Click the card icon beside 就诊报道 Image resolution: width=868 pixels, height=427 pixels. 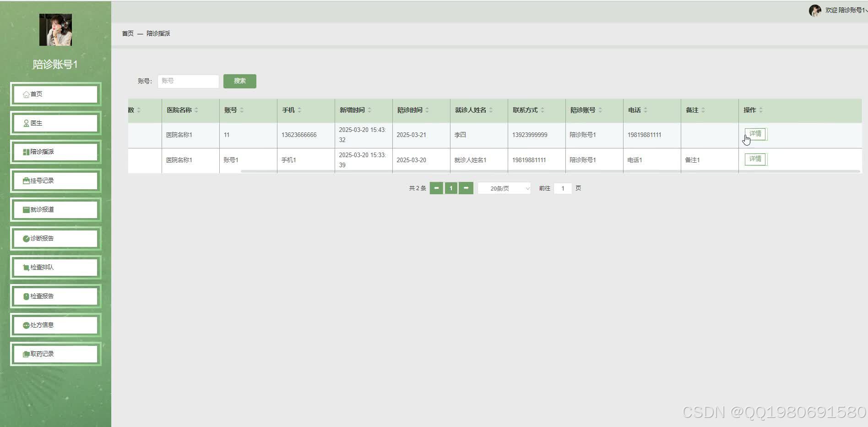coord(26,210)
